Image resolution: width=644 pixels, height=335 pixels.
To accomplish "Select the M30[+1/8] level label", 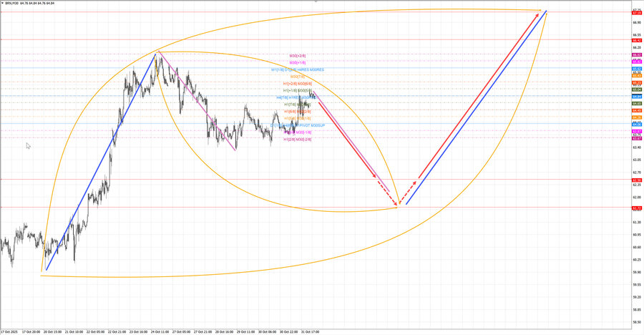I will click(298, 62).
